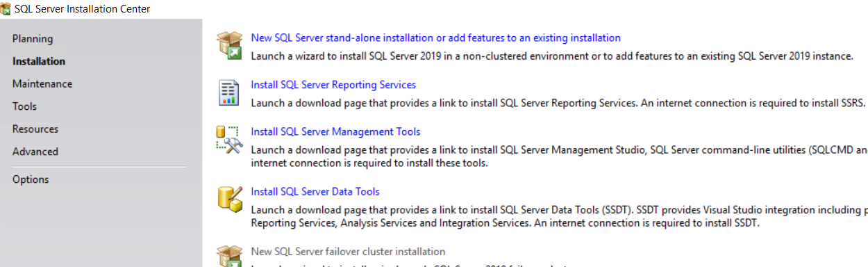The image size is (868, 267).
Task: Open the Options page in the sidebar
Action: pyautogui.click(x=31, y=179)
